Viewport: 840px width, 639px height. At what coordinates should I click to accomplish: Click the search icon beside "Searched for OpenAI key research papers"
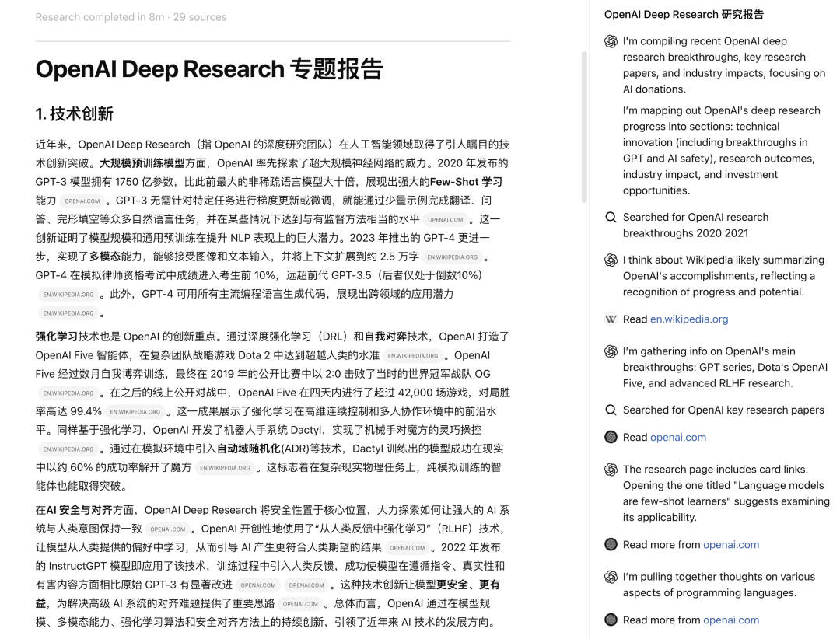point(611,410)
